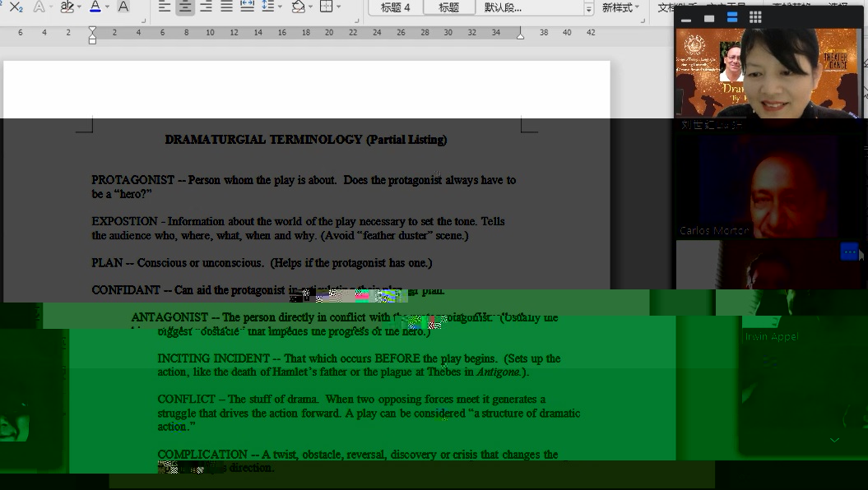Click the INCITING INCIDENT term
Image resolution: width=868 pixels, height=490 pixels.
coord(213,358)
